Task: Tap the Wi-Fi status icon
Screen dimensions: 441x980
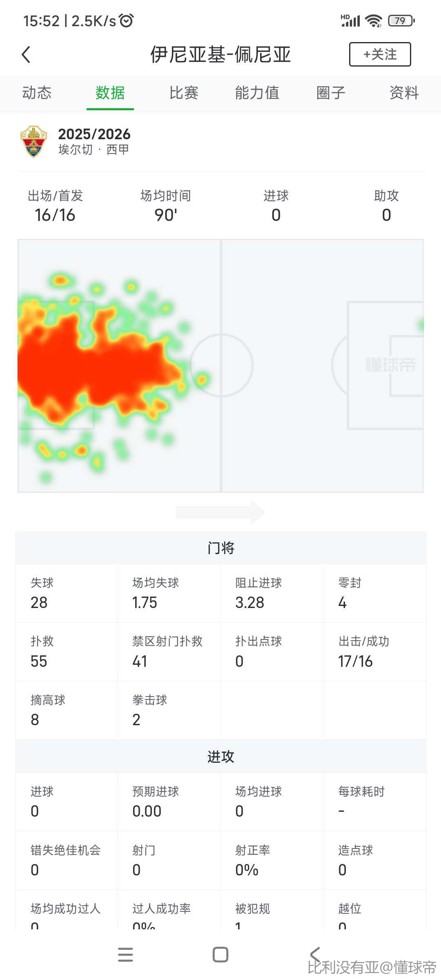Action: click(x=373, y=20)
